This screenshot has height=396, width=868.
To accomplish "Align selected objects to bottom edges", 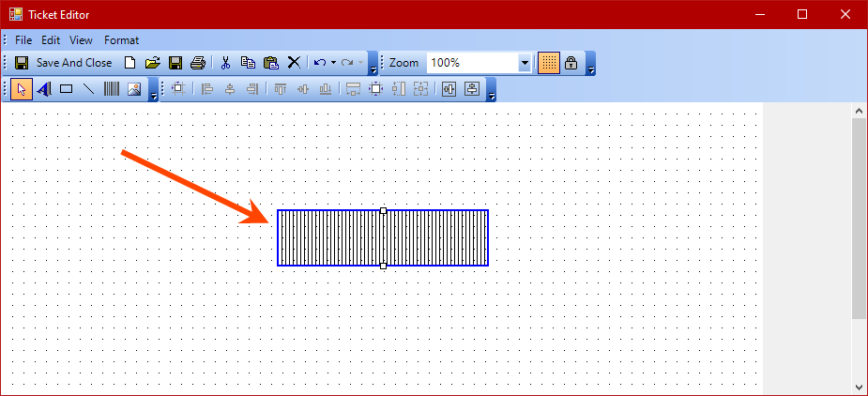I will [326, 88].
